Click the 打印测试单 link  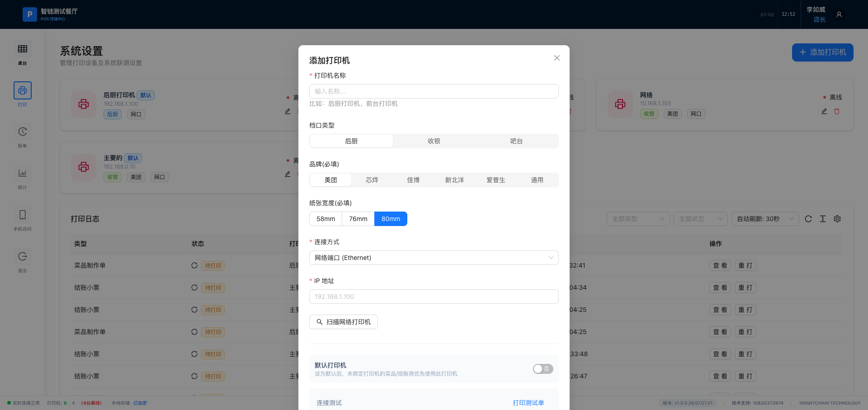pos(528,403)
